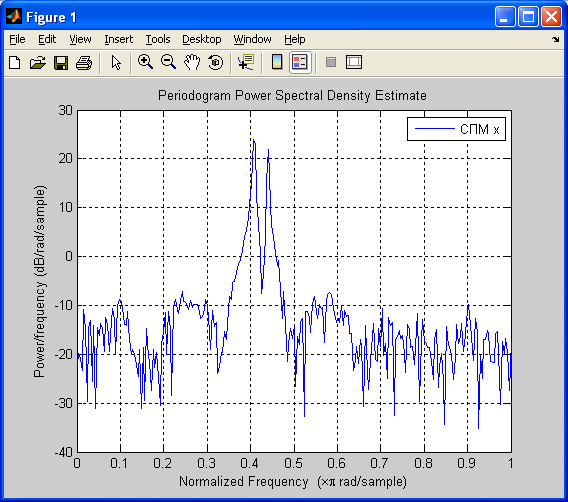
Task: Expand the Tools menu
Action: point(158,39)
